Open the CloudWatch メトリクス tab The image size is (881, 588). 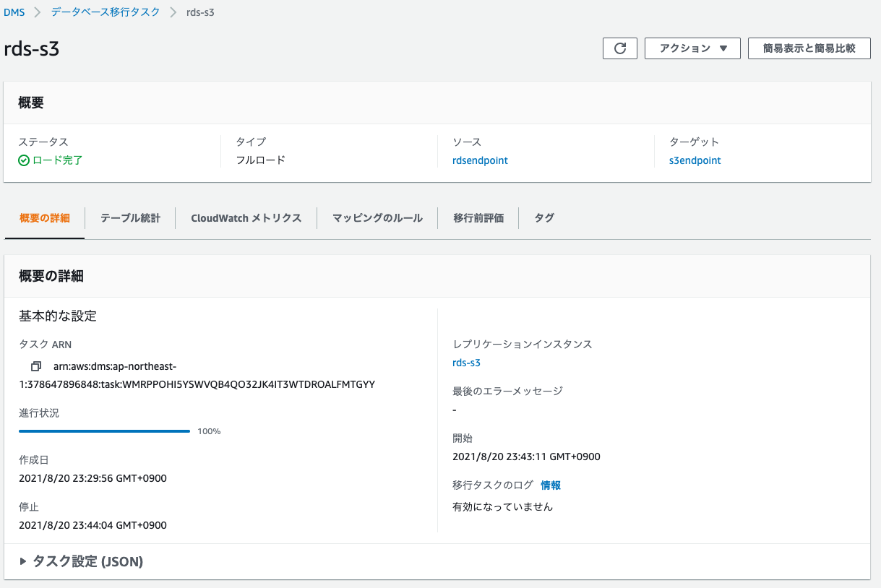(x=246, y=217)
